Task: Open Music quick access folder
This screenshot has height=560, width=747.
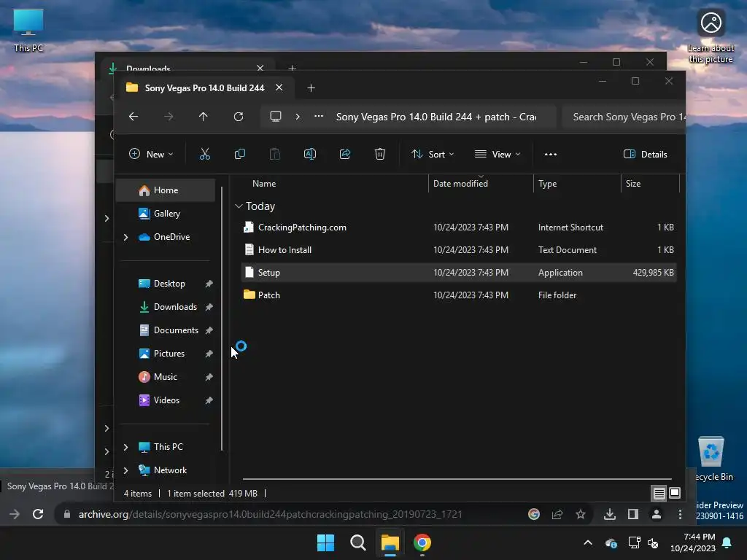Action: (166, 377)
